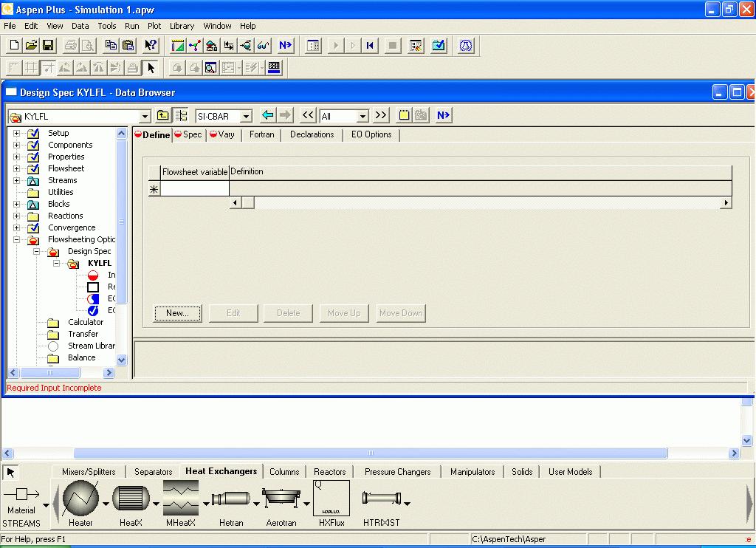
Task: Switch to the Vary tab
Action: [x=222, y=134]
